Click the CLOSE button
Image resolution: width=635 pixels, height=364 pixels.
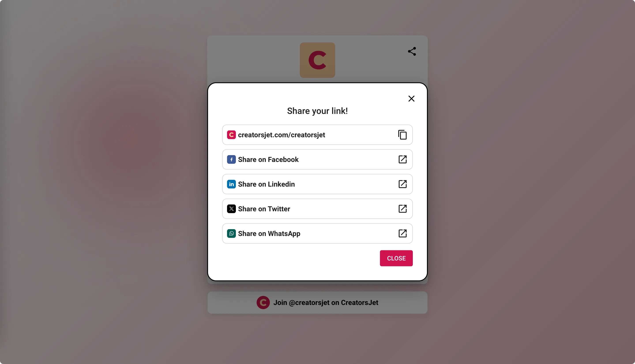(396, 258)
